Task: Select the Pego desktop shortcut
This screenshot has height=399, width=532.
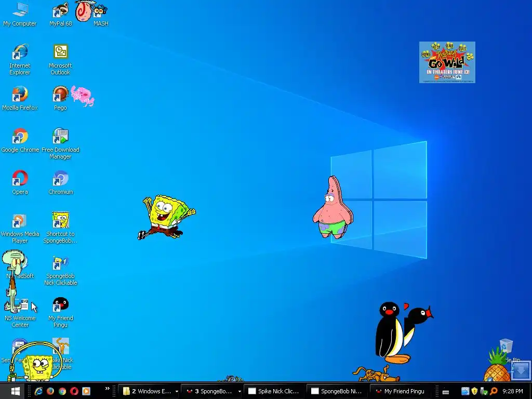Action: [x=60, y=98]
